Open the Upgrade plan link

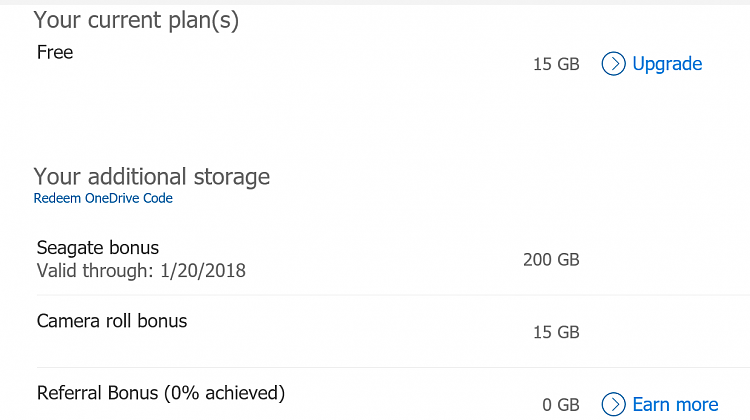[x=652, y=64]
